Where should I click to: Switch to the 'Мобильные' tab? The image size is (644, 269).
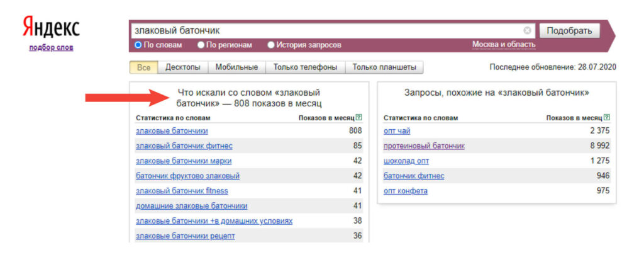coord(236,67)
